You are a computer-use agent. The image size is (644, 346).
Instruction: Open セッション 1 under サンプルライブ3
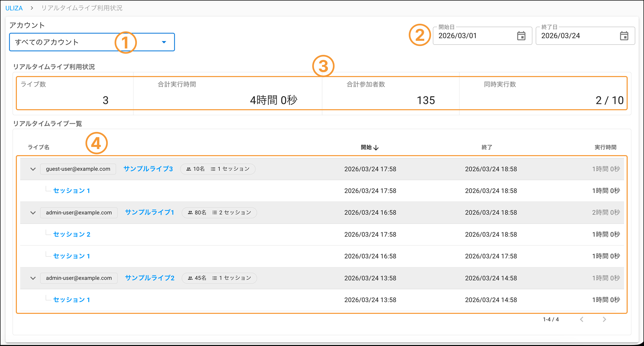pyautogui.click(x=71, y=191)
